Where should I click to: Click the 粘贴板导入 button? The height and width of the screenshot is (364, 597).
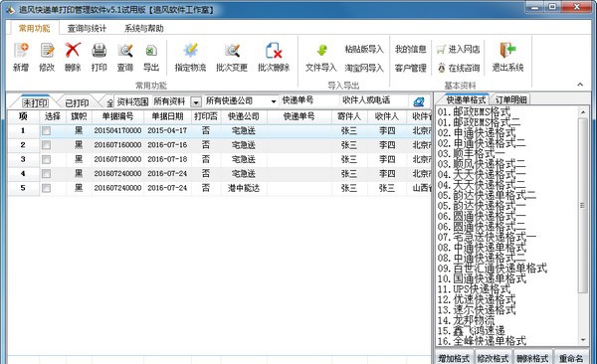(364, 49)
